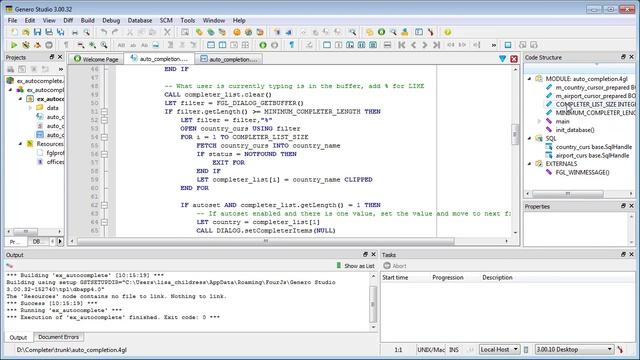This screenshot has width=640, height=360.
Task: Expand the data folder in Projects
Action: pyautogui.click(x=30, y=108)
